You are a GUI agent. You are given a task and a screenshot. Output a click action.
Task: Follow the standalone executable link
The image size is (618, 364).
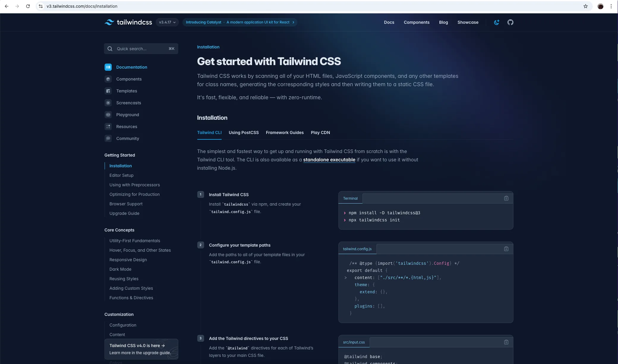(329, 160)
